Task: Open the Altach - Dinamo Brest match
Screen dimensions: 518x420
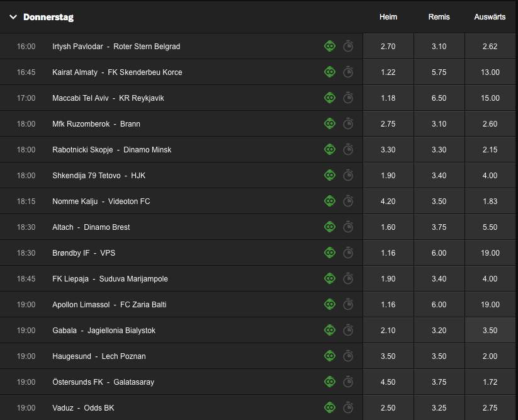Action: pyautogui.click(x=91, y=227)
